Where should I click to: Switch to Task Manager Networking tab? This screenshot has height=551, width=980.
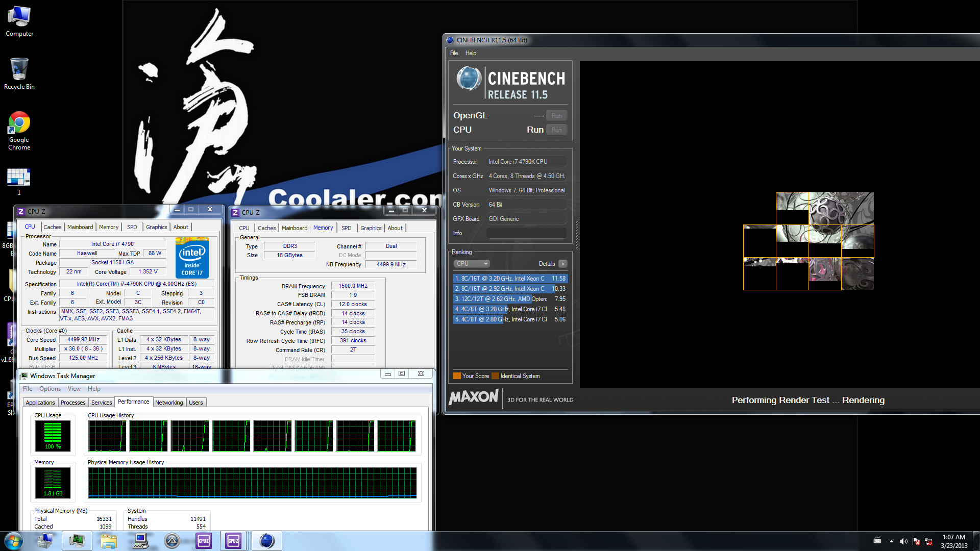coord(169,403)
